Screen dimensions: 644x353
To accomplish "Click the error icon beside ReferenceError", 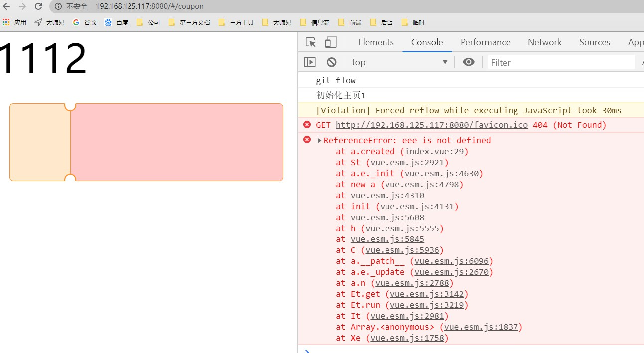I will pyautogui.click(x=307, y=140).
